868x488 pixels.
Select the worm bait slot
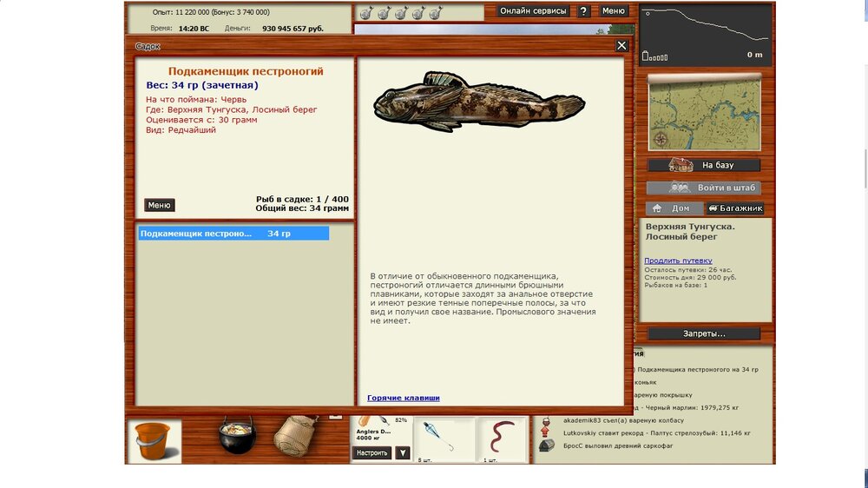tap(502, 439)
